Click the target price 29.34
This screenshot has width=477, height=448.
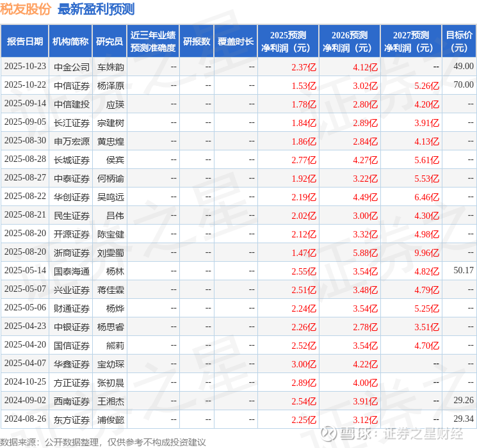pyautogui.click(x=464, y=419)
